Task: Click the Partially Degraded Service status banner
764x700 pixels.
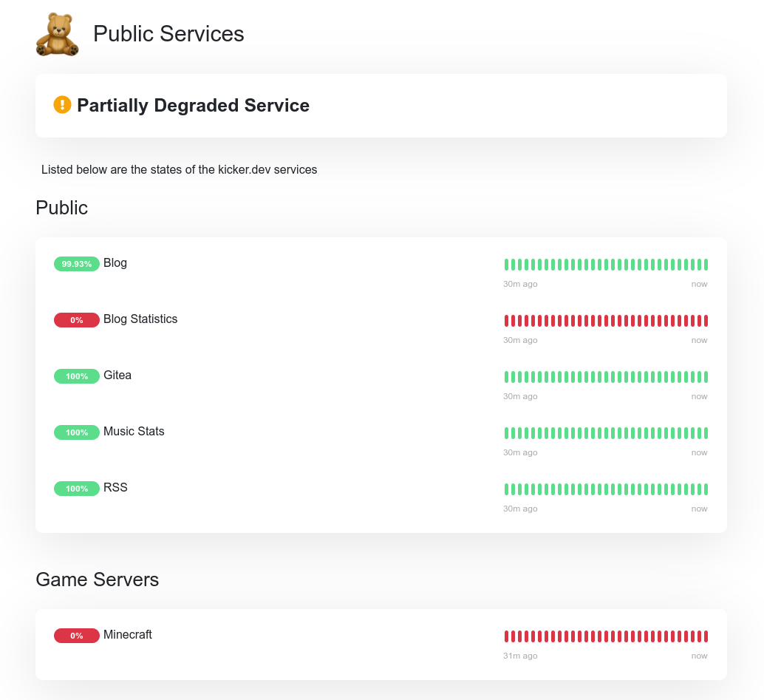Action: click(193, 106)
